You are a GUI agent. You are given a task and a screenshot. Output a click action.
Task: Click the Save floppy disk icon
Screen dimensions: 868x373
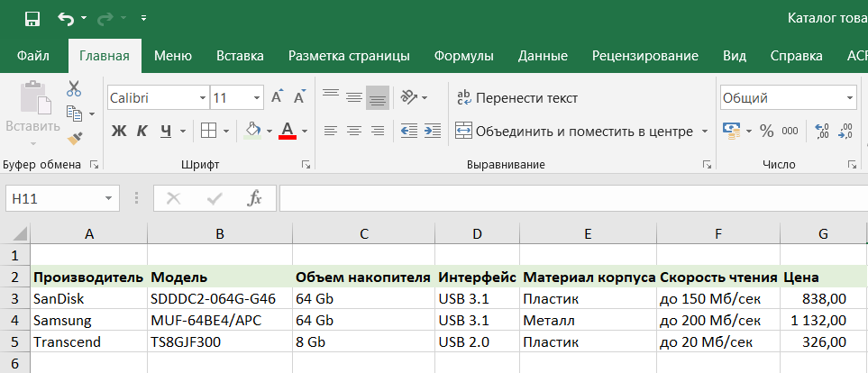coord(32,19)
